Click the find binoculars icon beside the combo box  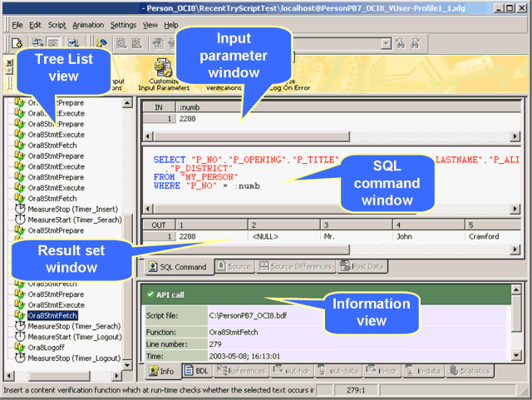(400, 43)
